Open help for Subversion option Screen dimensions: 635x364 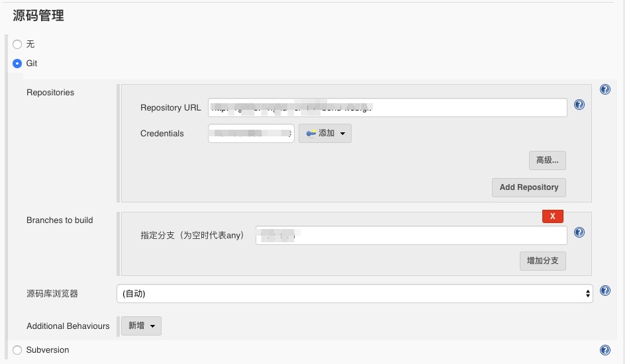605,350
